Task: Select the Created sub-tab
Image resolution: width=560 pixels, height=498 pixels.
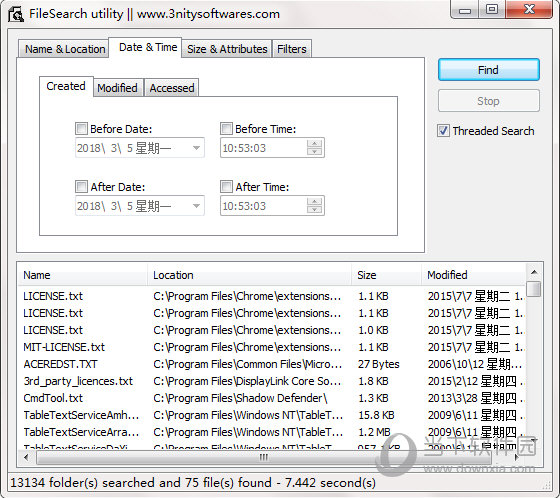Action: click(66, 86)
